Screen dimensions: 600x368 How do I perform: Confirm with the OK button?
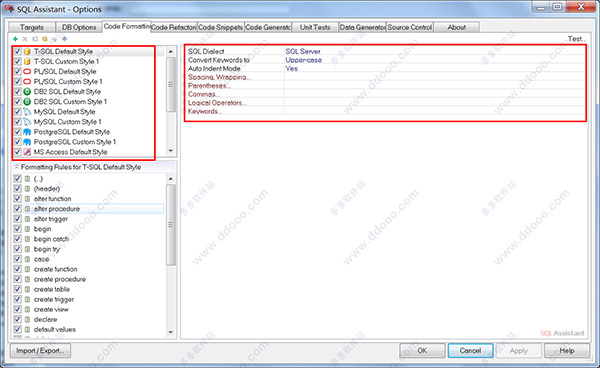click(x=422, y=350)
